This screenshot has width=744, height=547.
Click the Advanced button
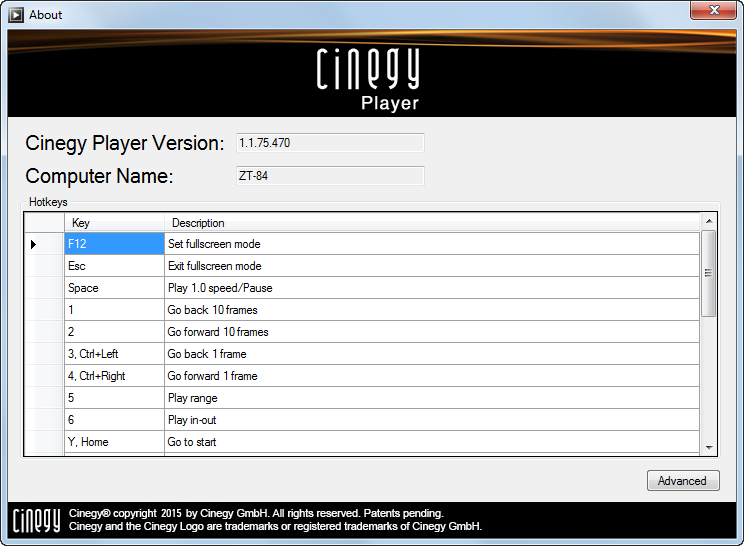pos(683,481)
